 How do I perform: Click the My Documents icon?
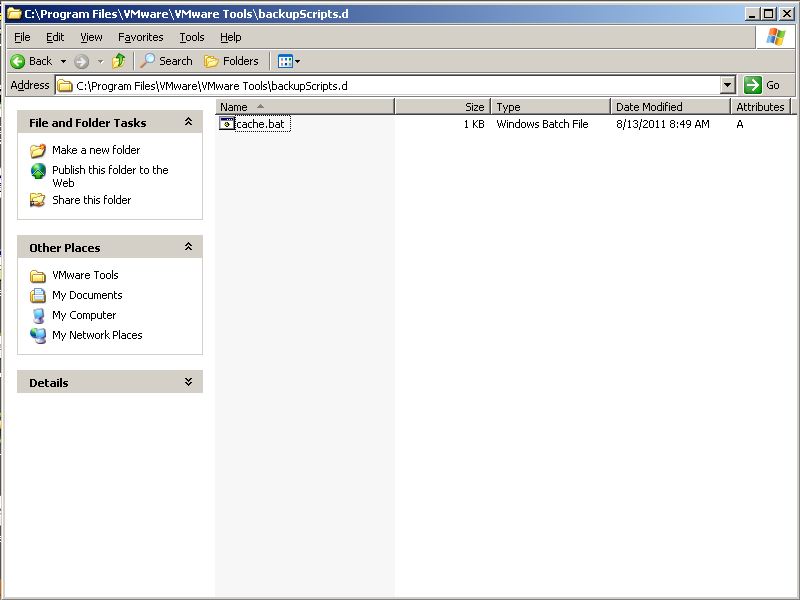tap(38, 295)
